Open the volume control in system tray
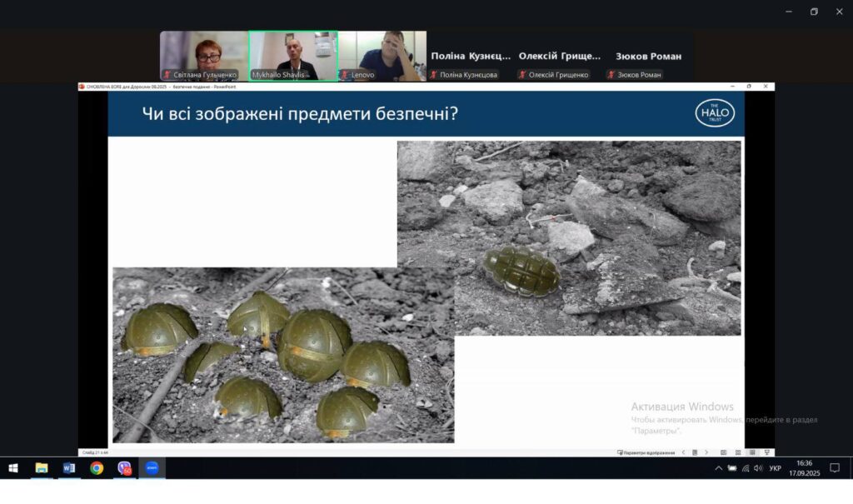Image resolution: width=853 pixels, height=504 pixels. point(758,468)
